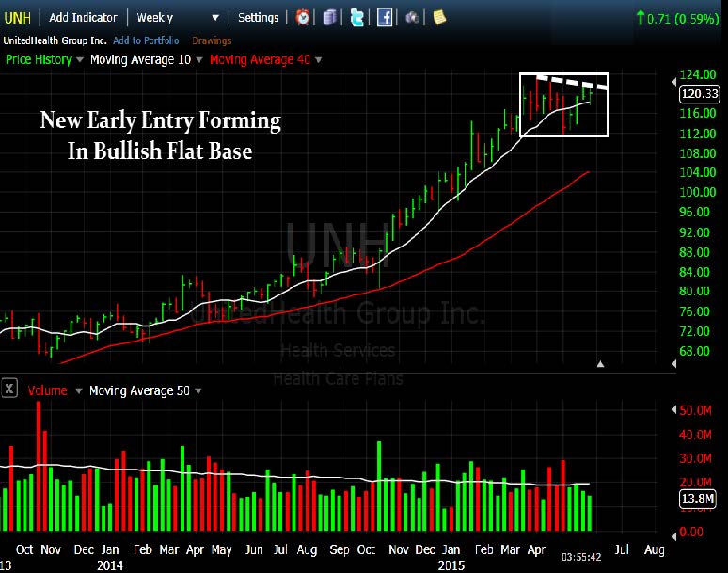This screenshot has width=728, height=573.
Task: Click the 13.8M volume value tag
Action: pyautogui.click(x=697, y=499)
